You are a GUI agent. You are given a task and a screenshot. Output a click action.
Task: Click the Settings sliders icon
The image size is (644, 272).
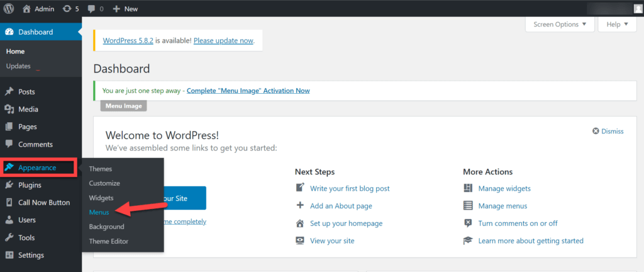click(9, 255)
